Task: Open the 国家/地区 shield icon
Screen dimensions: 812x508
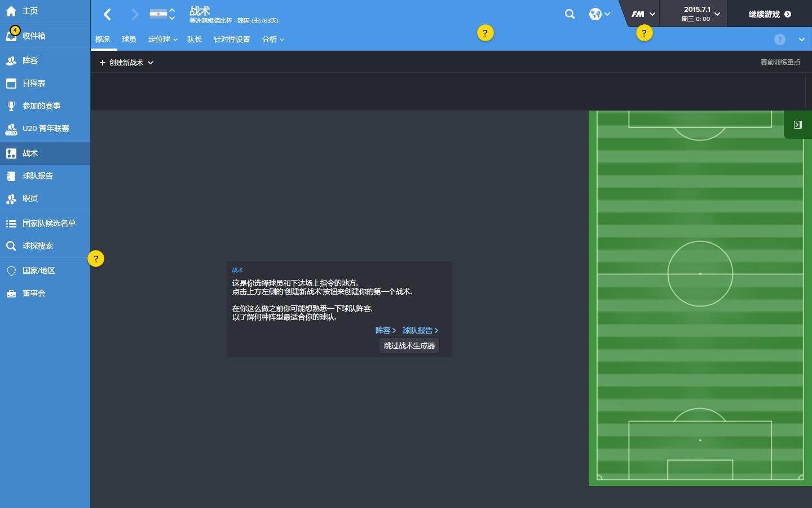Action: (x=11, y=271)
